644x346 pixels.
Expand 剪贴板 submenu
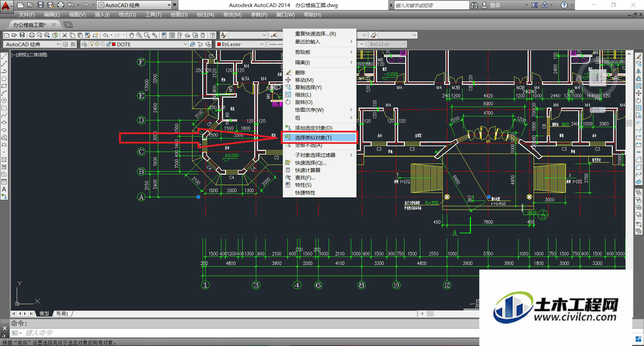(x=319, y=52)
